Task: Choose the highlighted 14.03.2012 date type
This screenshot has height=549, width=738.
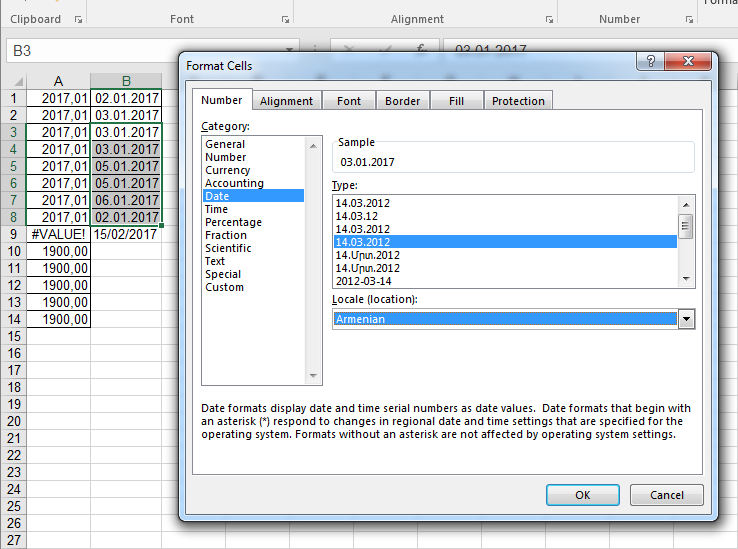Action: [505, 242]
